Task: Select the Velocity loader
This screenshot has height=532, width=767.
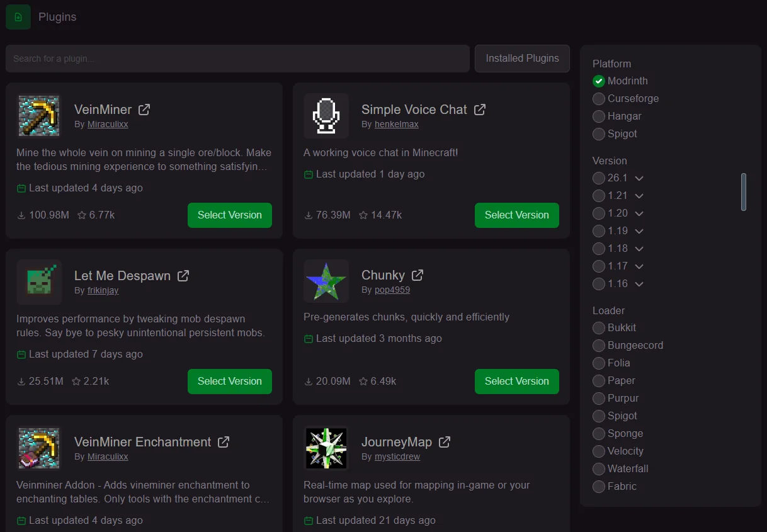Action: point(599,451)
